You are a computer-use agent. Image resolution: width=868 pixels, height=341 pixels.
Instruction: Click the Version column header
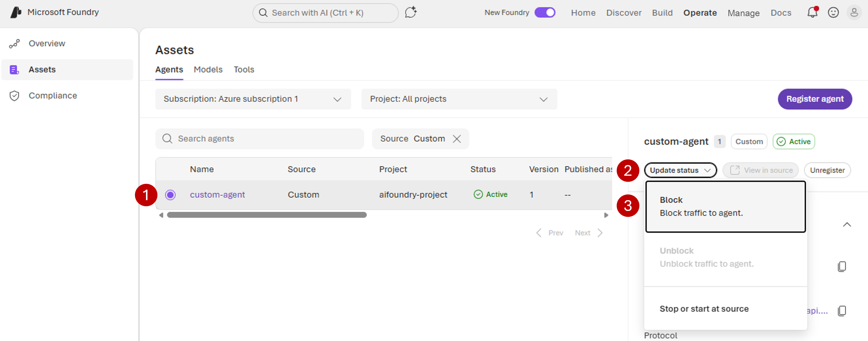point(543,169)
